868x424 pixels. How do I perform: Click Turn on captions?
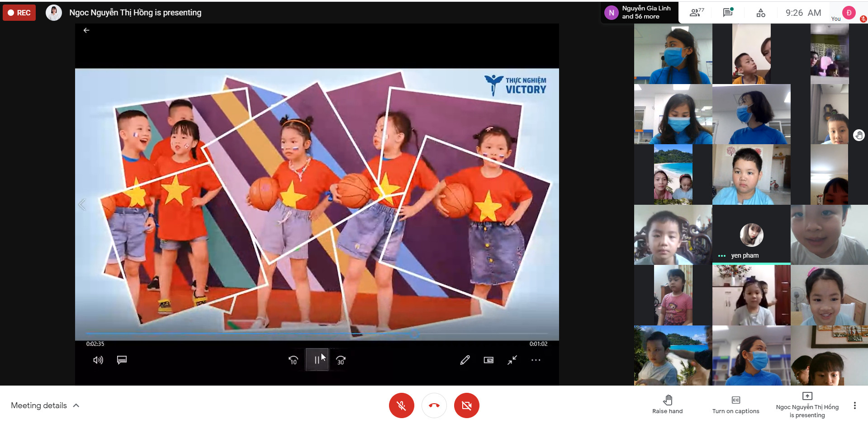(x=735, y=405)
